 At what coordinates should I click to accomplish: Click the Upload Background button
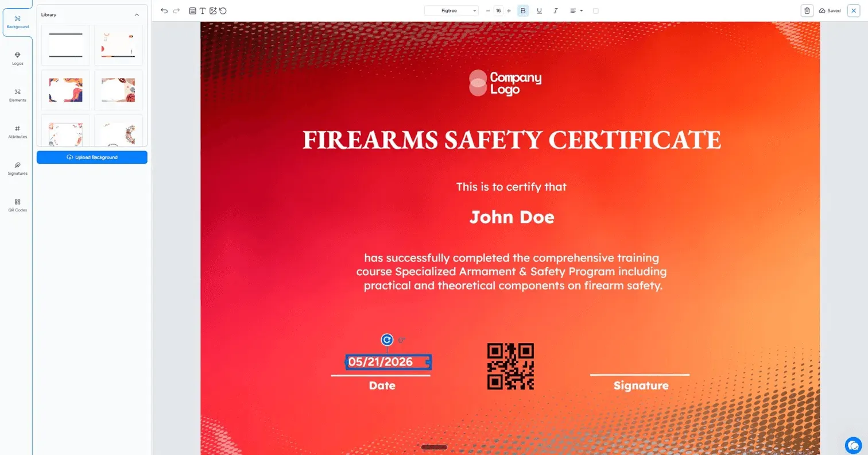(x=92, y=157)
